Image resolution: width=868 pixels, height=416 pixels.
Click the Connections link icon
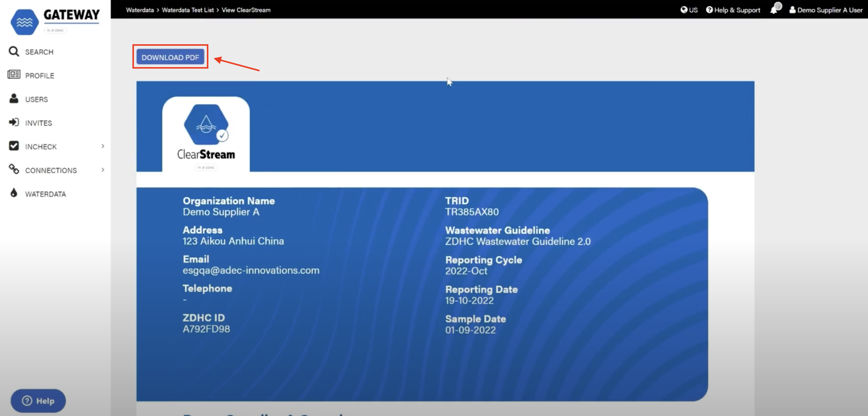[14, 169]
